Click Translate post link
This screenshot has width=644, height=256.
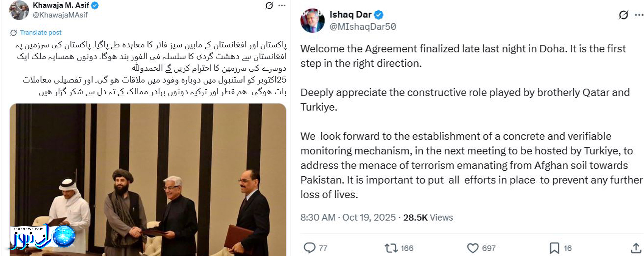(x=40, y=32)
